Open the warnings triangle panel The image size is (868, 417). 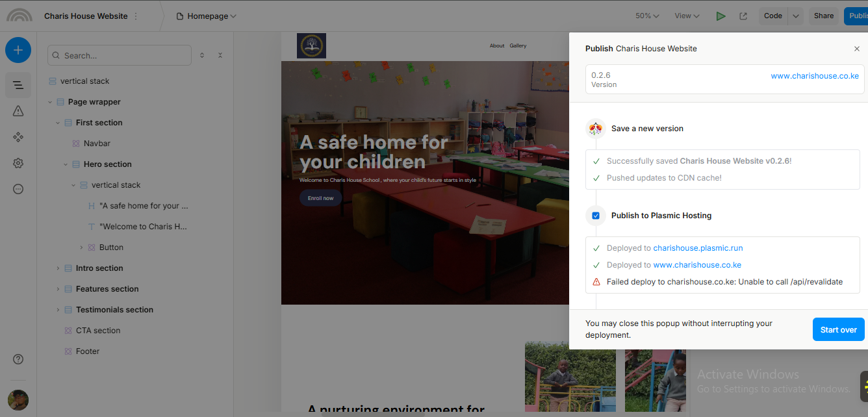18,111
